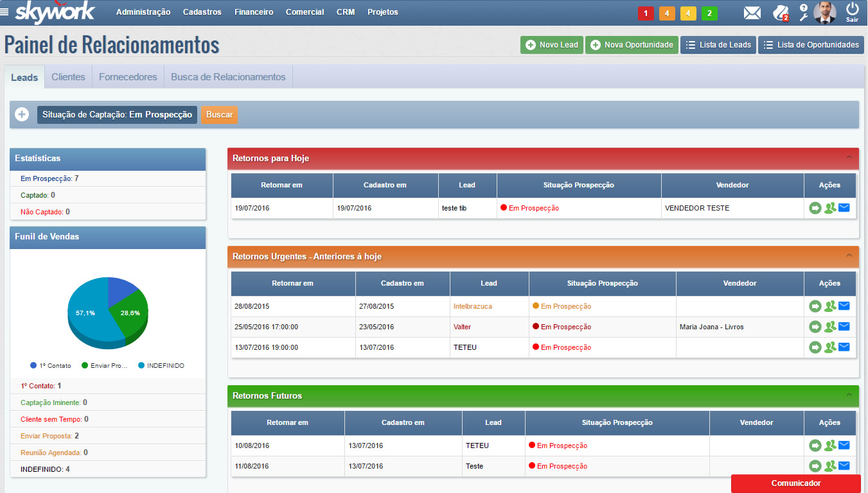Screen dimensions: 868x493
Task: Open the CRM menu
Action: pyautogui.click(x=346, y=12)
